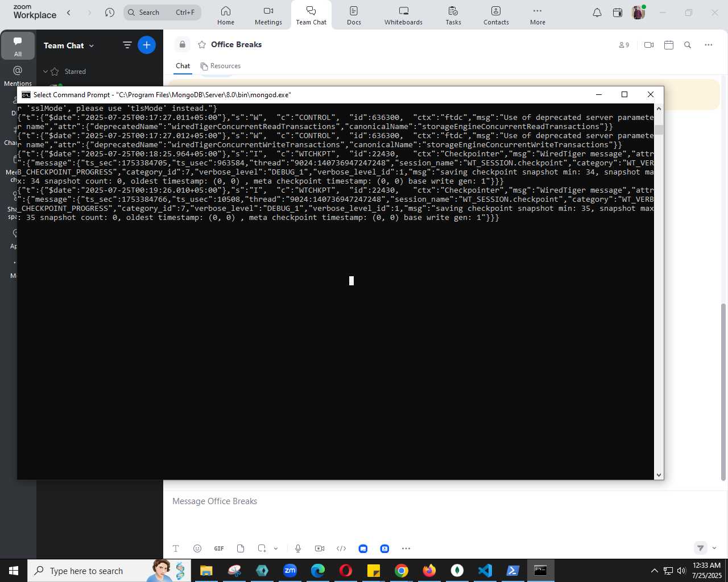The image size is (728, 582).
Task: Open the notifications bell
Action: (x=597, y=13)
